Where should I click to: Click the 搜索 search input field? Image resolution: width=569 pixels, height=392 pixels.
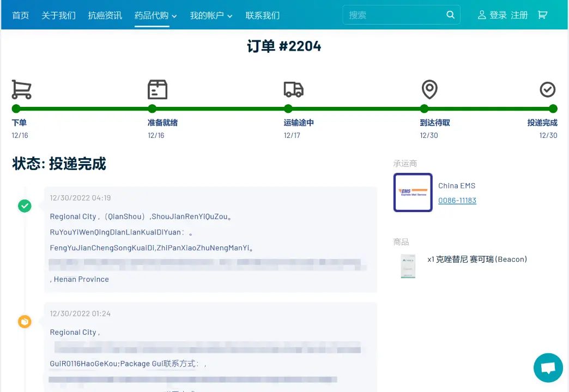click(394, 15)
